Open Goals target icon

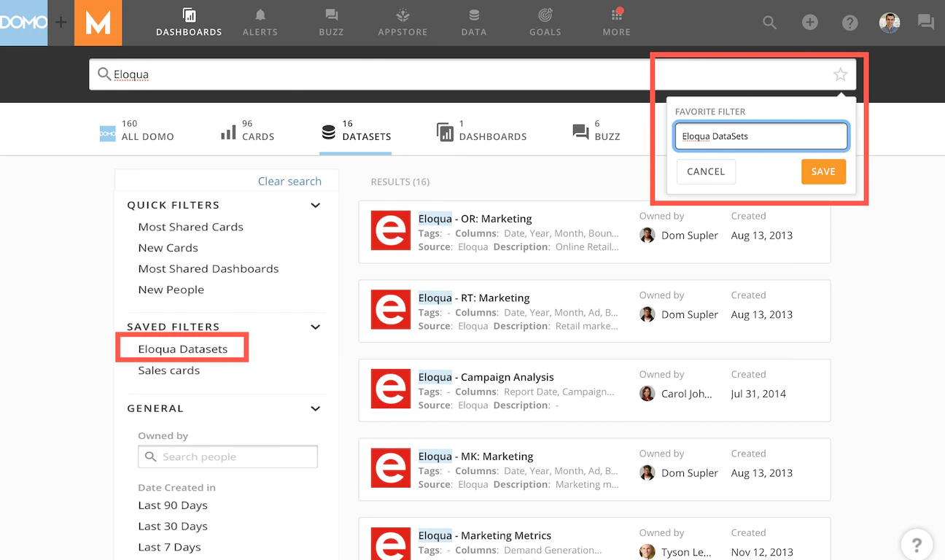[x=545, y=22]
